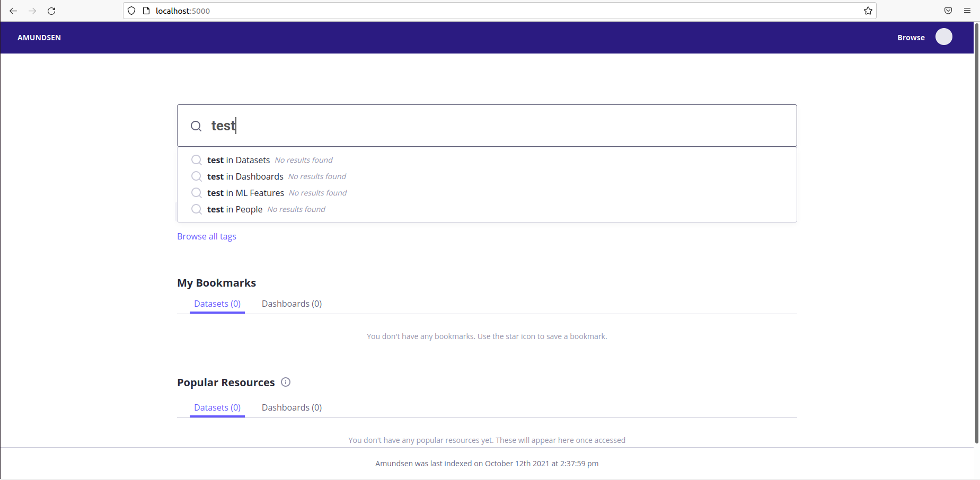Switch to the Dashboards tab under My Bookmarks
The width and height of the screenshot is (980, 480).
tap(292, 304)
